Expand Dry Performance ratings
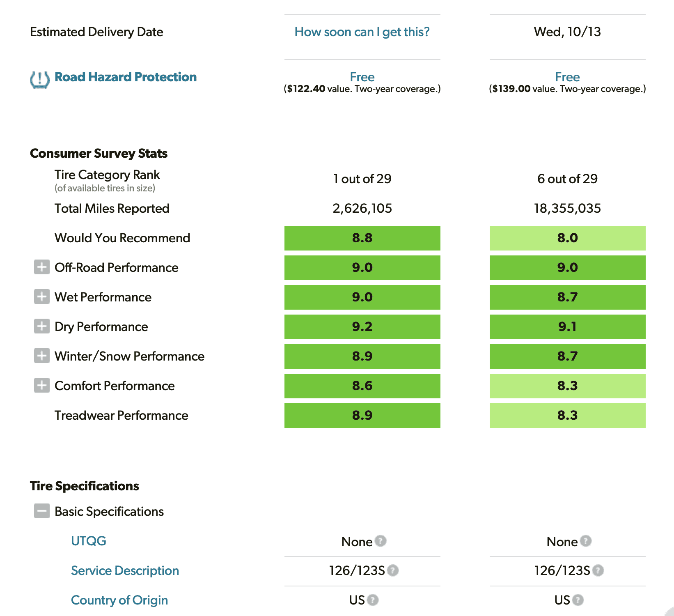 click(x=41, y=326)
